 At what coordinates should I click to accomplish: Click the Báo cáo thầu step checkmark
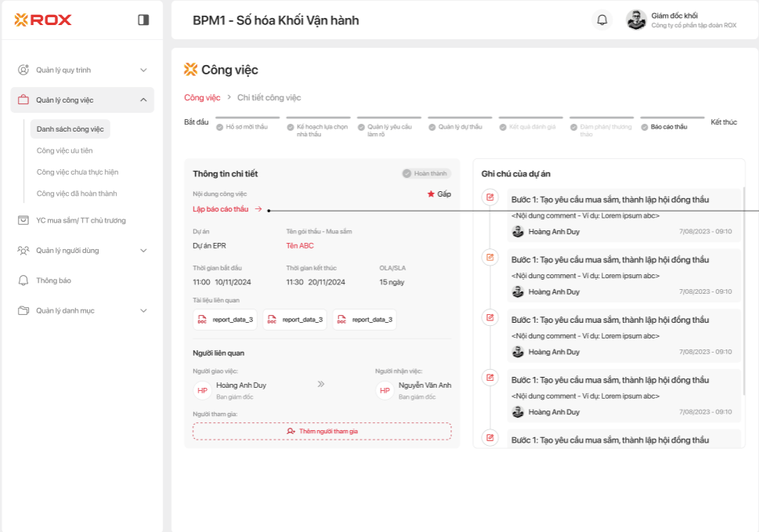tap(645, 127)
